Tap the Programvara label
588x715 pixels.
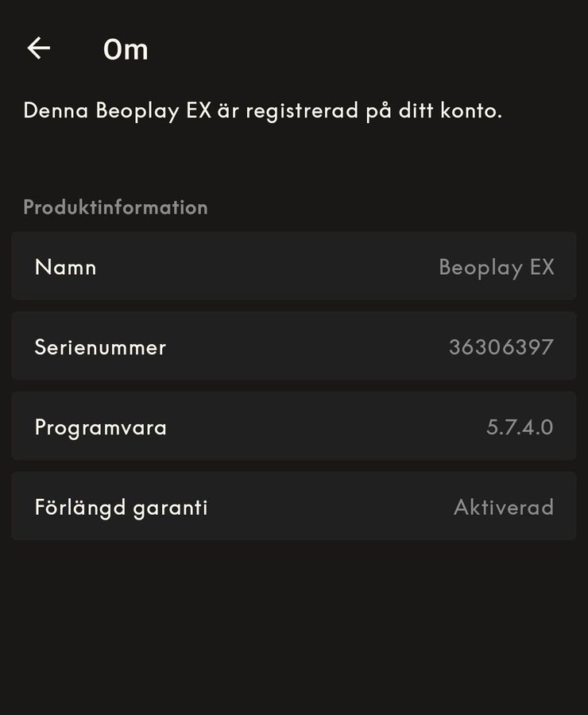click(x=101, y=427)
